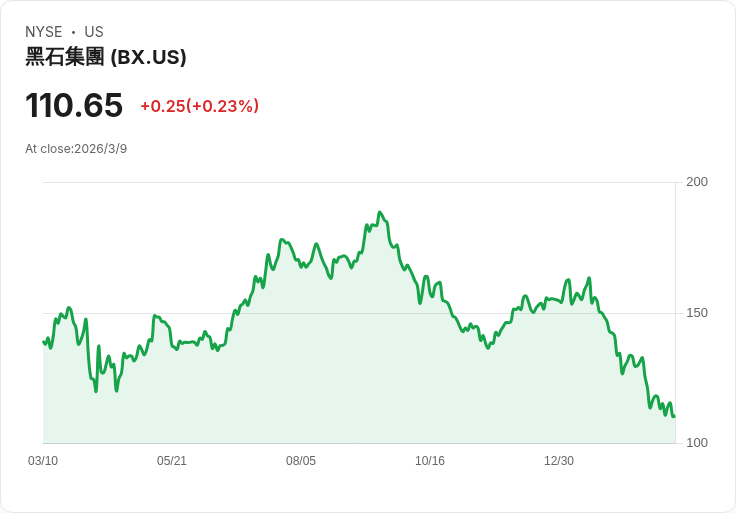Select the 08/05 date on x-axis
736x513 pixels.
pyautogui.click(x=301, y=461)
